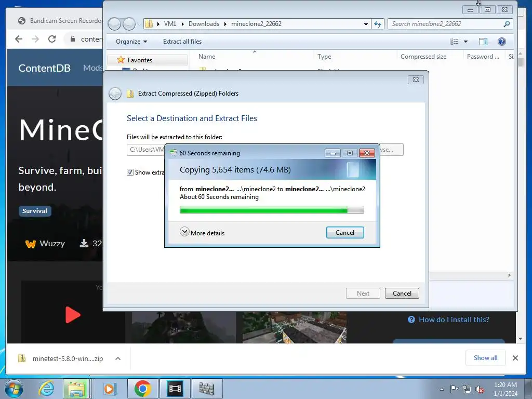Show hidden tray icons arrow

tap(442, 389)
